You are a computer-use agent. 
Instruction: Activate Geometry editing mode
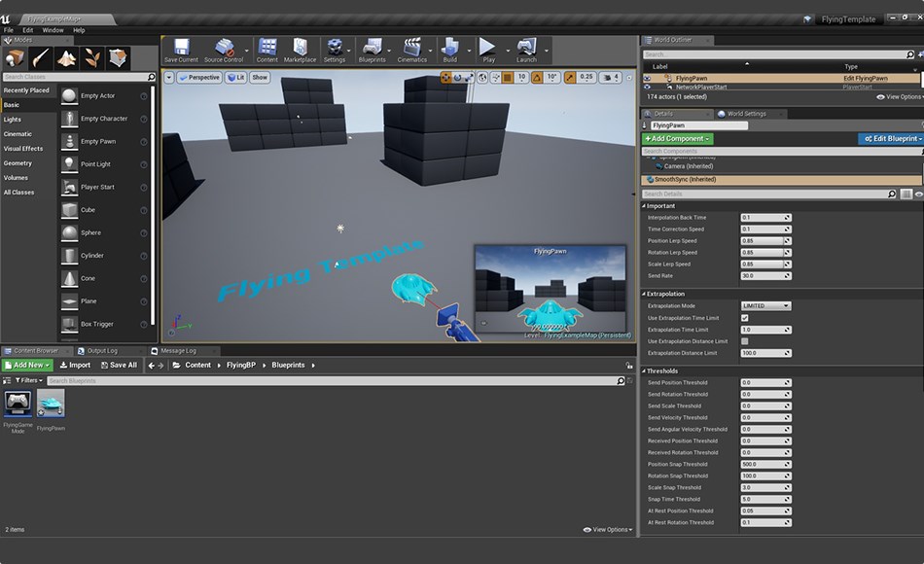(x=118, y=58)
